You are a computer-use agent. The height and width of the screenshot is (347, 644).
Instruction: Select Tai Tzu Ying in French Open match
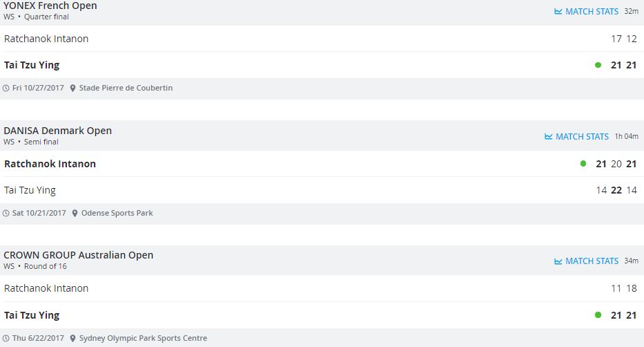[x=32, y=65]
